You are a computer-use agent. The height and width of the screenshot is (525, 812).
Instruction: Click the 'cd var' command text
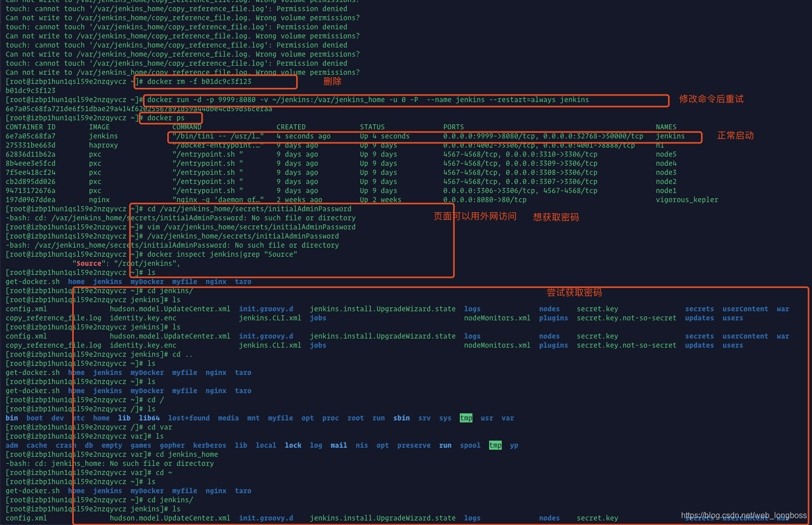point(160,427)
